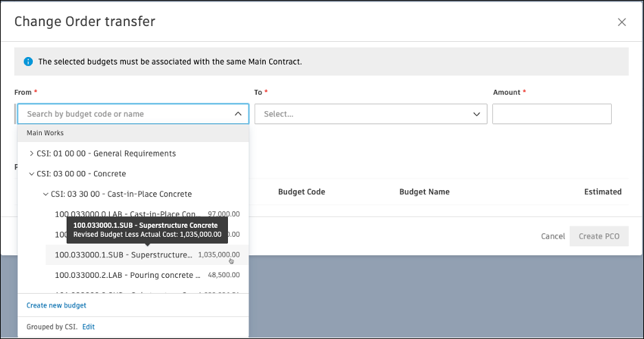Focus the Amount input field
644x339 pixels.
point(551,114)
